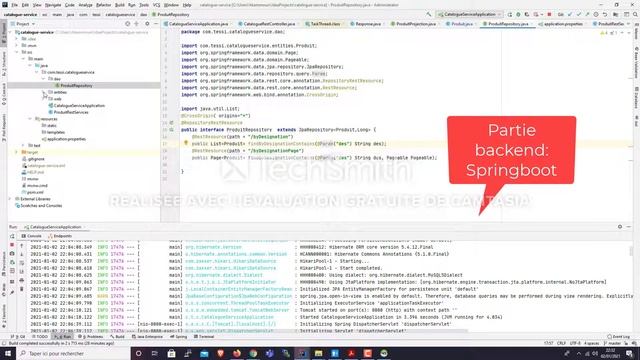Viewport: 640px width, 360px height.
Task: Click the Windows search box Taper ici
Action: coord(73,353)
